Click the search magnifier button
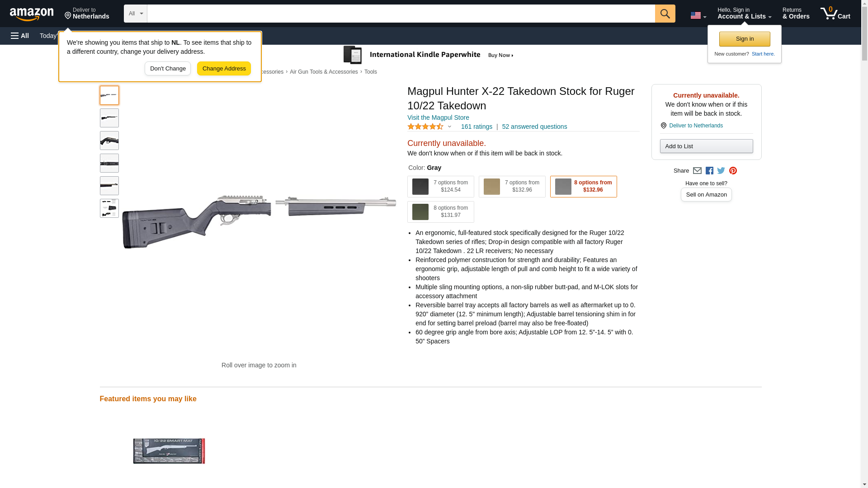 pos(665,14)
